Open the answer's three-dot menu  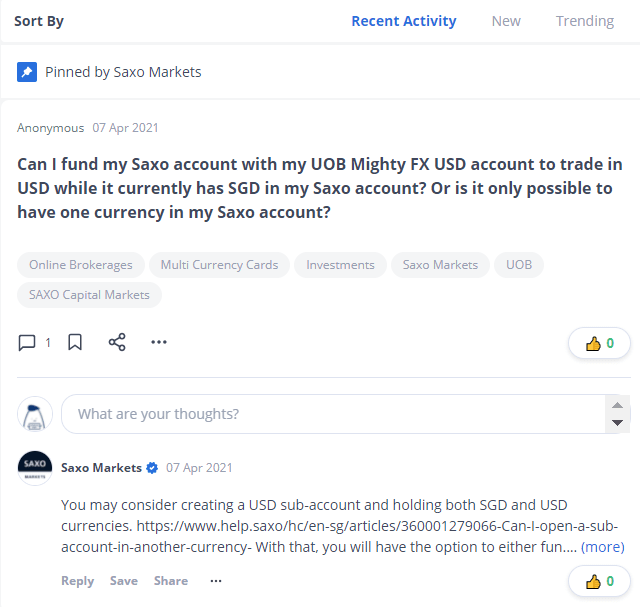pyautogui.click(x=216, y=581)
